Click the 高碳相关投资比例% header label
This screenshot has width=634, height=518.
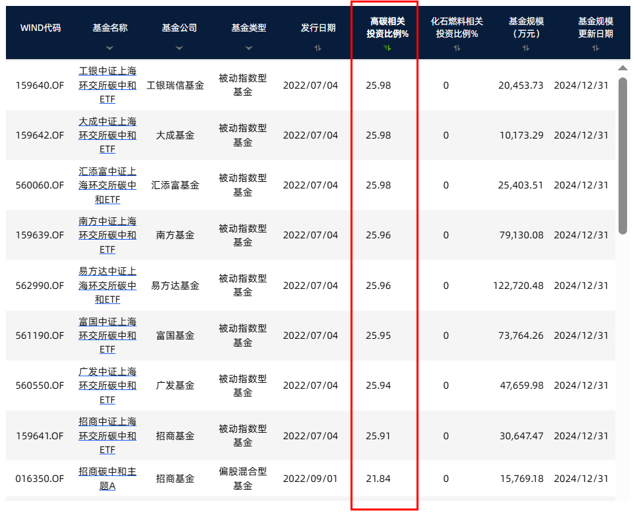pyautogui.click(x=387, y=27)
